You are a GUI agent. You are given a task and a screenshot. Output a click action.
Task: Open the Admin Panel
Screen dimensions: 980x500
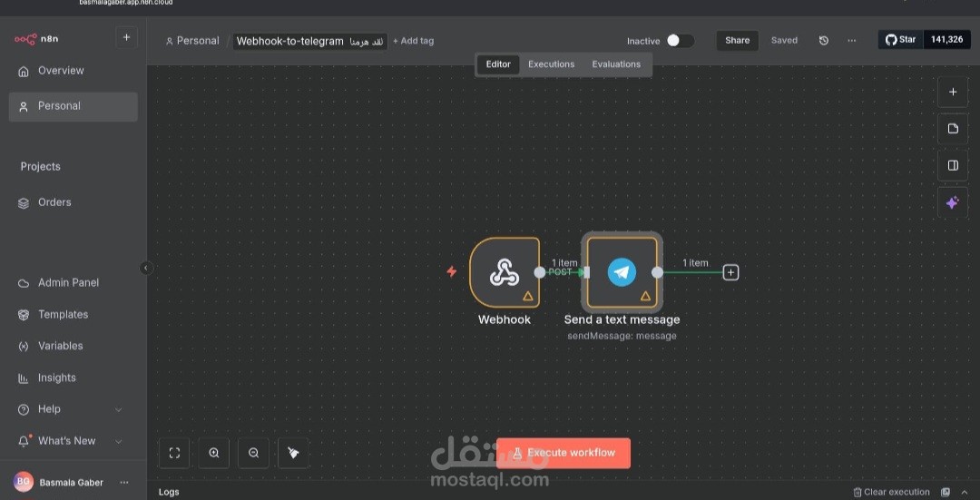point(73,282)
